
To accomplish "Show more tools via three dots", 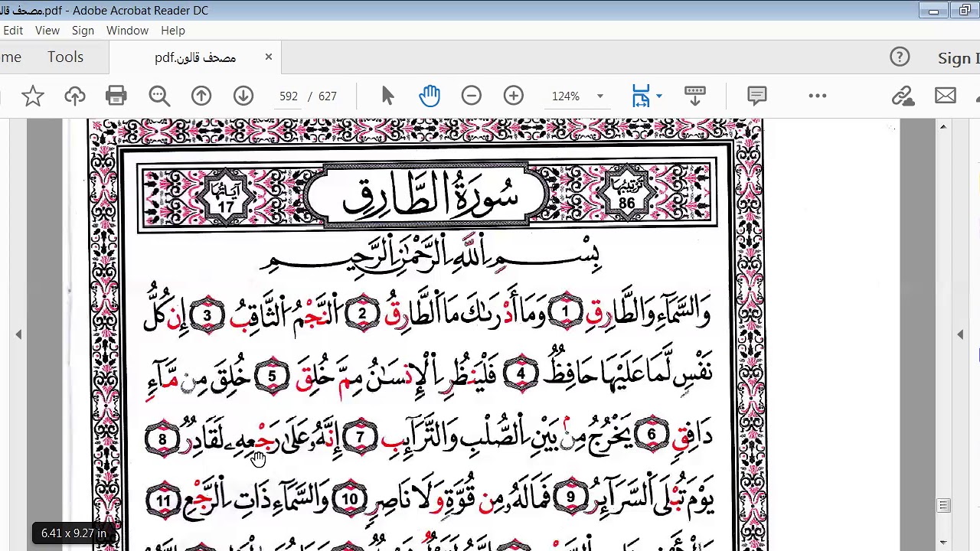I will (x=818, y=96).
